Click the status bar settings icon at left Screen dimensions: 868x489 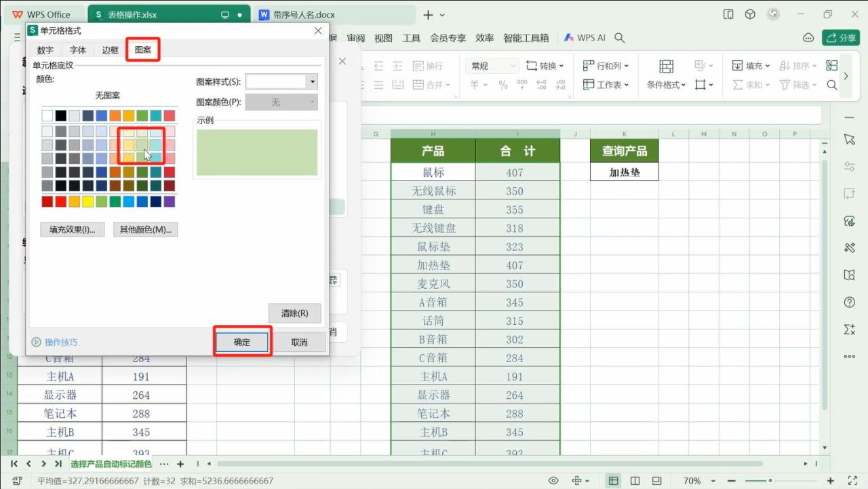pos(17,481)
